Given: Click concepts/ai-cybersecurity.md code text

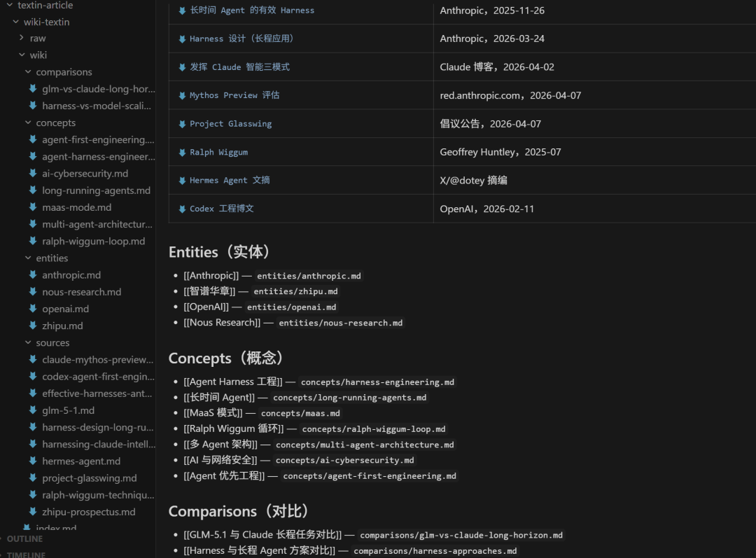Looking at the screenshot, I should pos(344,460).
